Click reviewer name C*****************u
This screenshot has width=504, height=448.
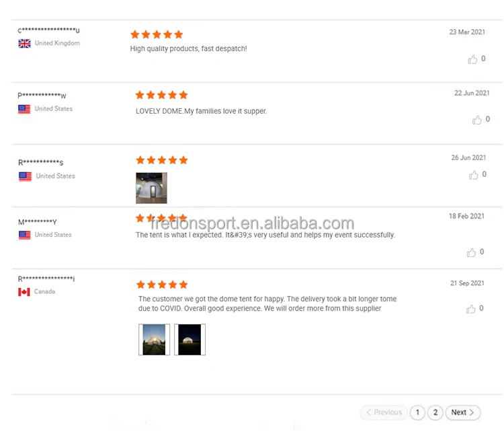48,30
